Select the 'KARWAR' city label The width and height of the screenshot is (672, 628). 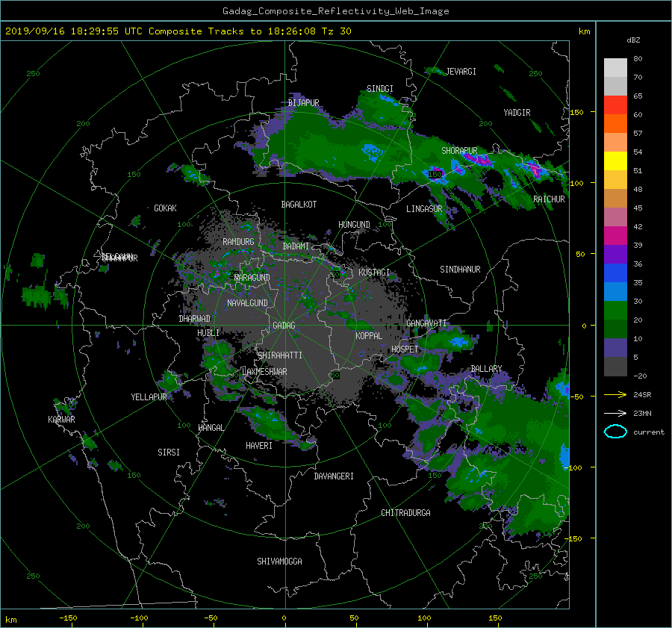(x=61, y=420)
